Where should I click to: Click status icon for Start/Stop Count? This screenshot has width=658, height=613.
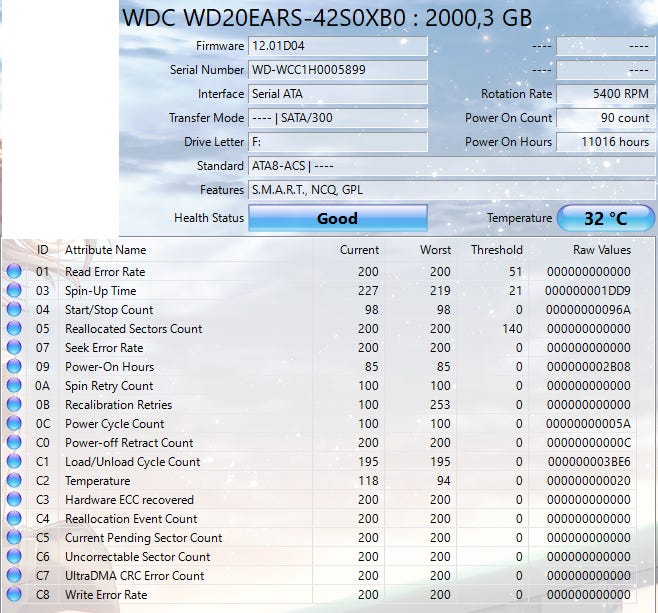[x=14, y=309]
